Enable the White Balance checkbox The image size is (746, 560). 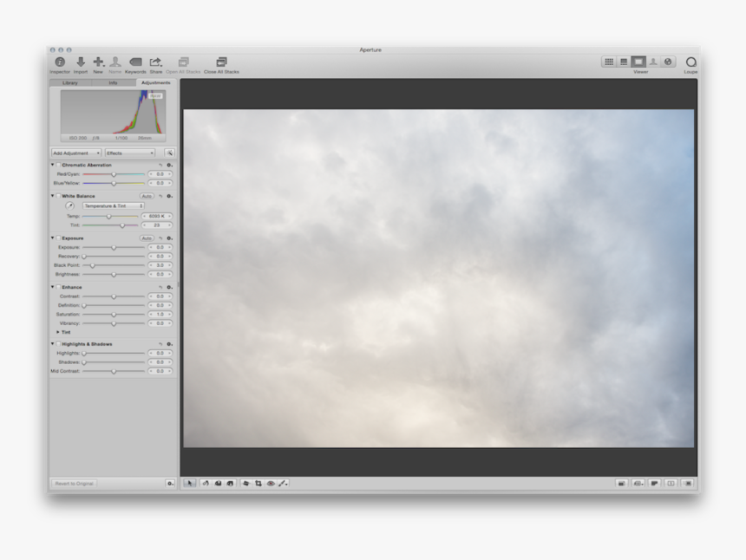pos(58,196)
